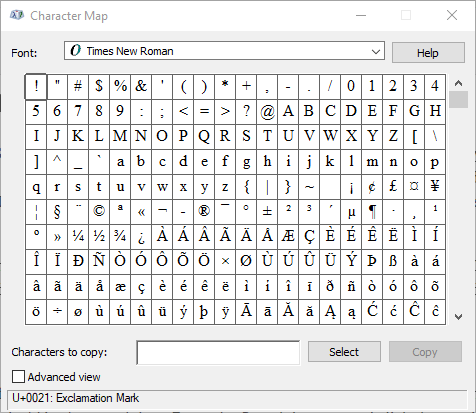This screenshot has height=413, width=476.
Task: Pick the registered trademark ® character
Action: coord(204,211)
